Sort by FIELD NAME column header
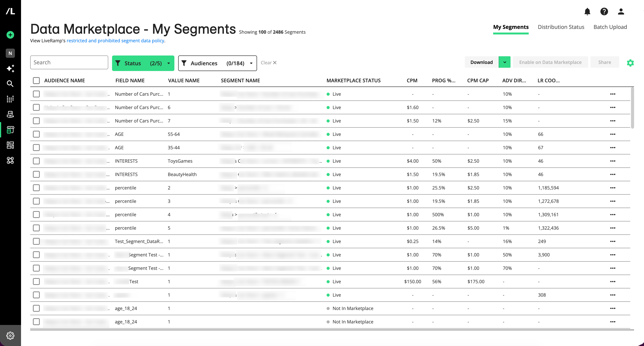 tap(130, 80)
